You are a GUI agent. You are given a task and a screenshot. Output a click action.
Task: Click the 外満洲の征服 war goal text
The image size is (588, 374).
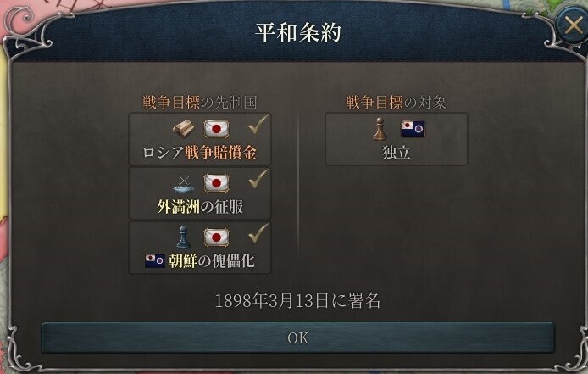(200, 207)
